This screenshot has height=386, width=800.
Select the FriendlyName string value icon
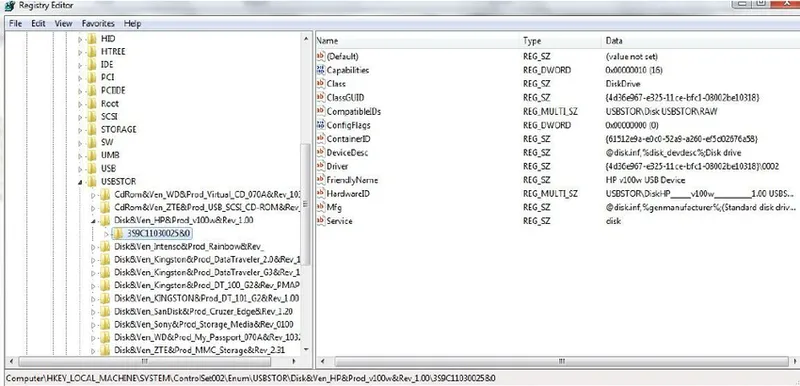[x=320, y=179]
